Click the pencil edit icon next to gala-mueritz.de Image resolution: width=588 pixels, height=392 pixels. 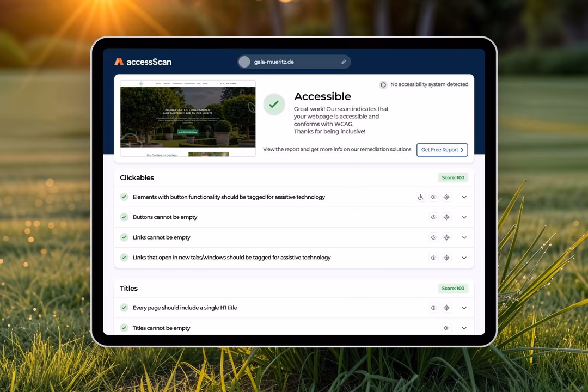344,62
